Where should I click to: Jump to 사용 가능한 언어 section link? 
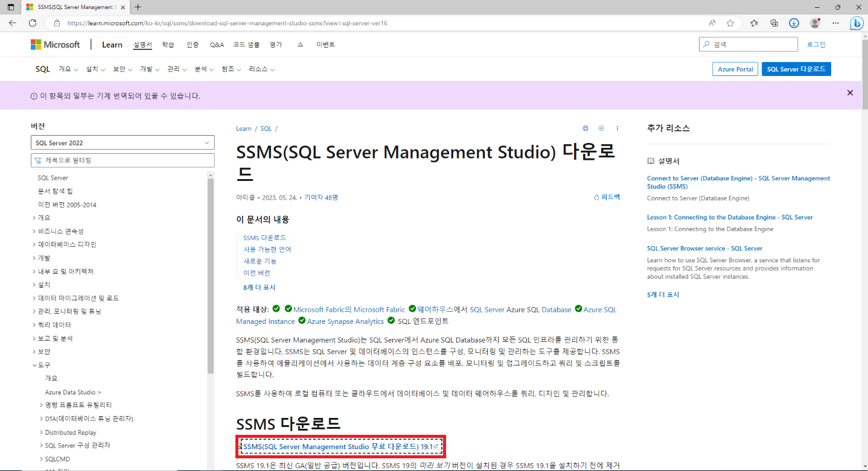point(267,249)
